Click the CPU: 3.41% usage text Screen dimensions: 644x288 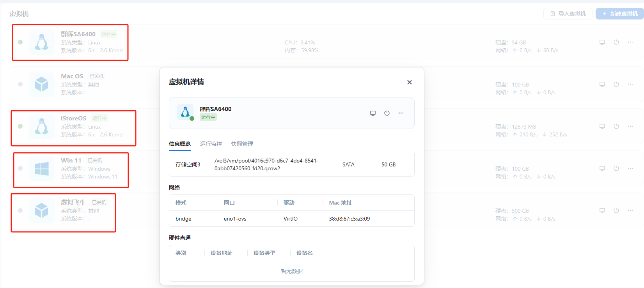pos(300,42)
